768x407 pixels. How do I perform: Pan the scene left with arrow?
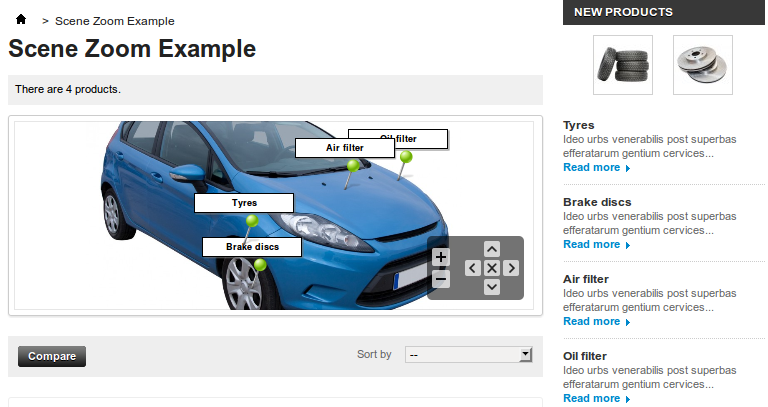coord(473,268)
